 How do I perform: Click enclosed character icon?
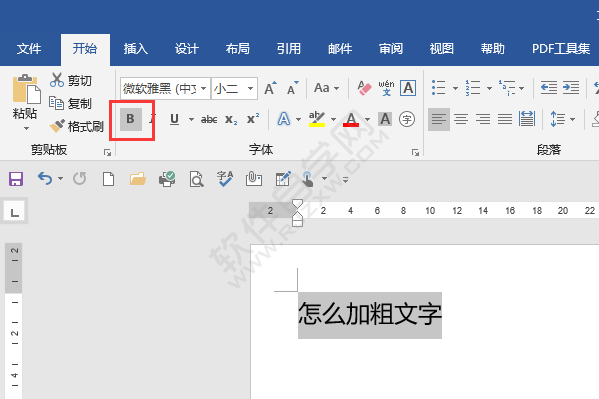point(407,119)
